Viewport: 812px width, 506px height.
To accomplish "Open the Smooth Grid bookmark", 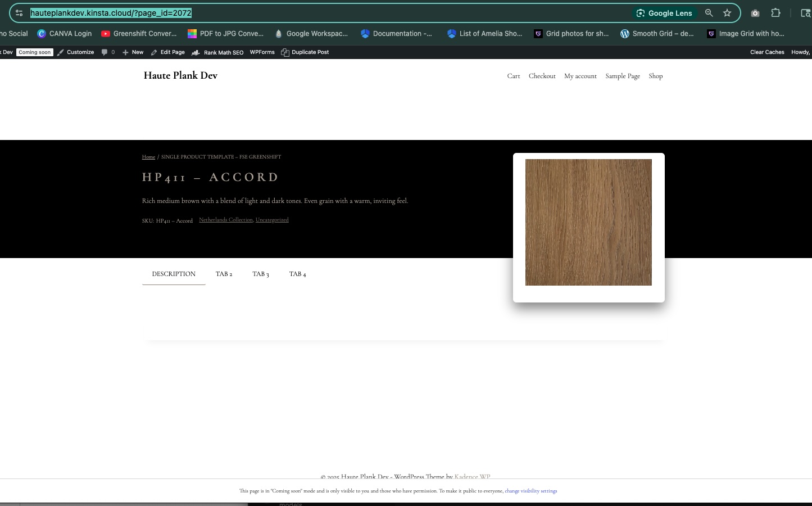I will click(657, 34).
